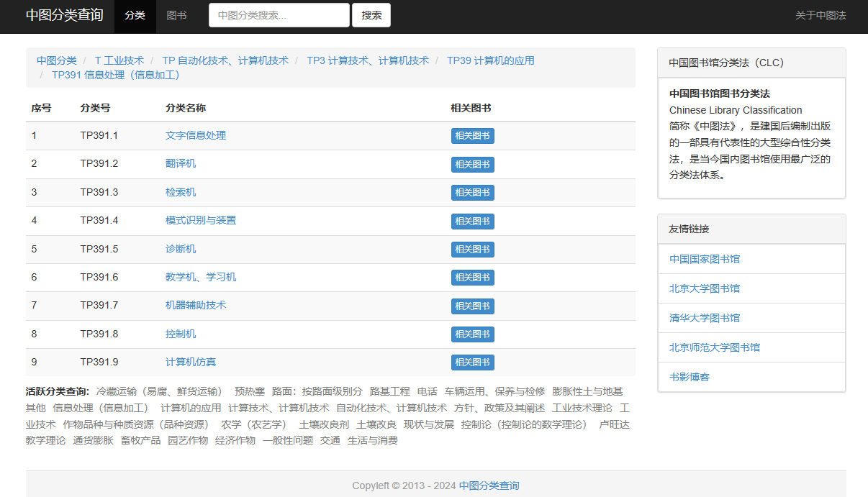Go to TP3 计算技术、计算机技术 breadcrumb
The height and width of the screenshot is (497, 868).
(x=368, y=60)
